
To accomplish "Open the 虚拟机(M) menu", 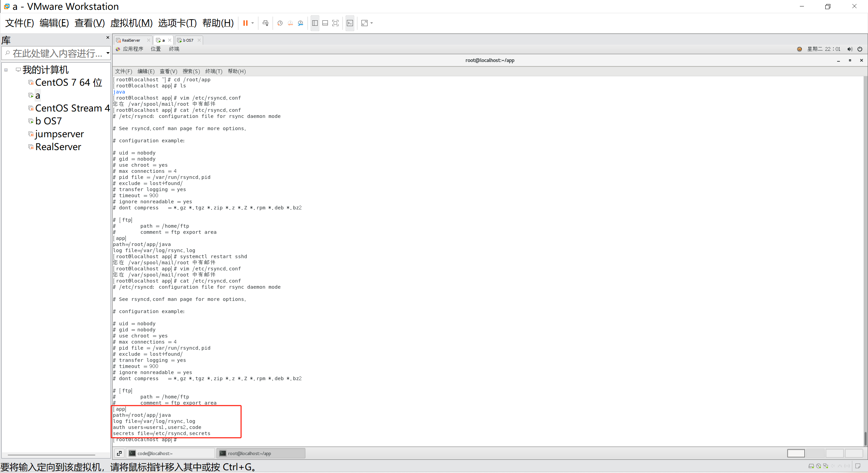I will click(131, 23).
